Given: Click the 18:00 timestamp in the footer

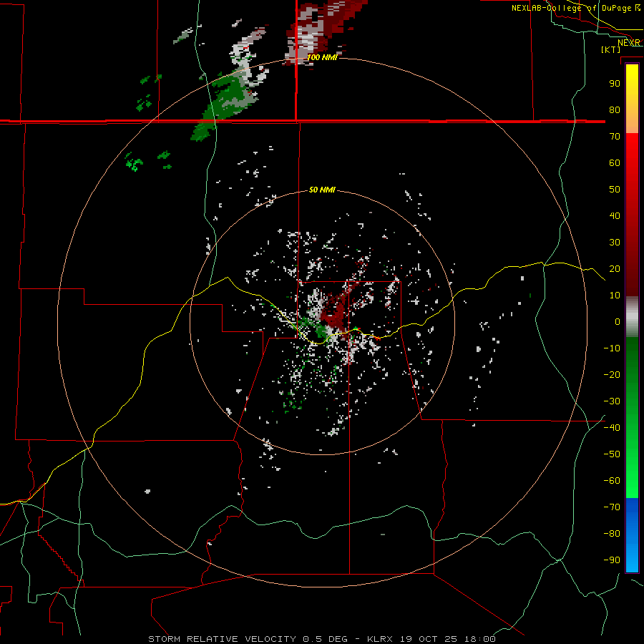Looking at the screenshot, I should click(479, 639).
